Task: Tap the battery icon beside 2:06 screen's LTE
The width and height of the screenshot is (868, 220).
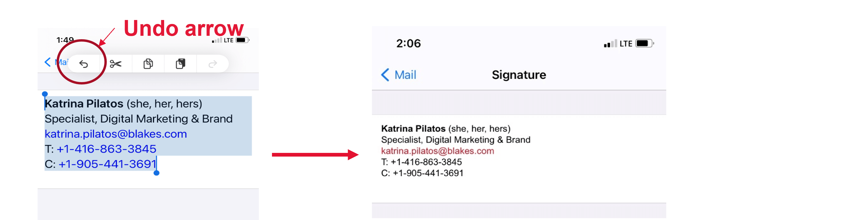Action: 644,43
